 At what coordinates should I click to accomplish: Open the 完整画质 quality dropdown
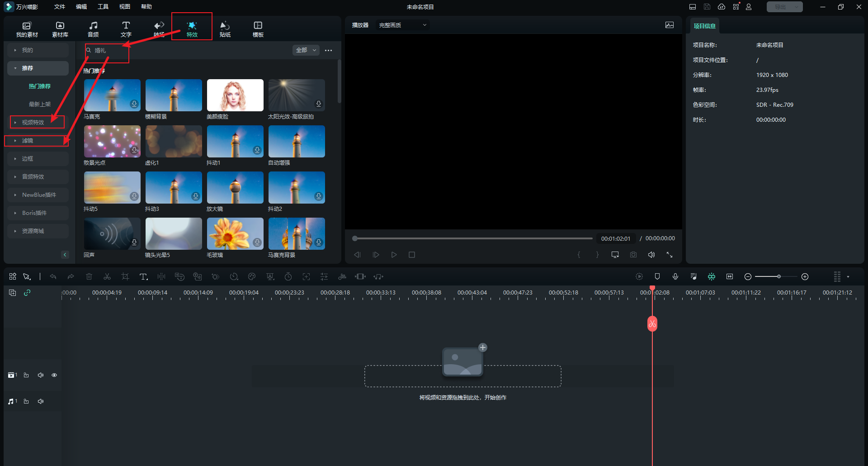click(402, 25)
